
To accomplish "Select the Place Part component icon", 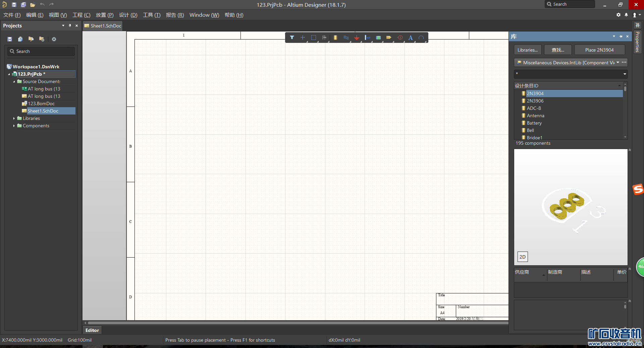I will coord(335,38).
